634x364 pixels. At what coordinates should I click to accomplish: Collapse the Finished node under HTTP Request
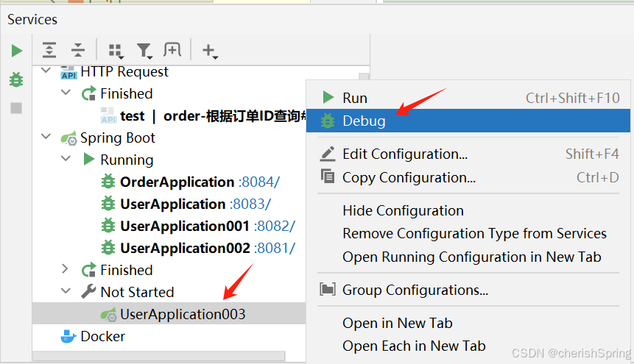click(x=66, y=93)
